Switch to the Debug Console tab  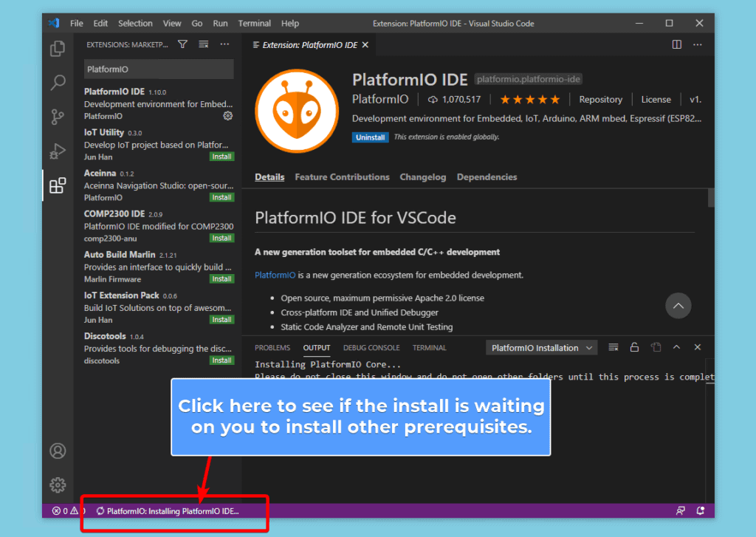tap(371, 348)
